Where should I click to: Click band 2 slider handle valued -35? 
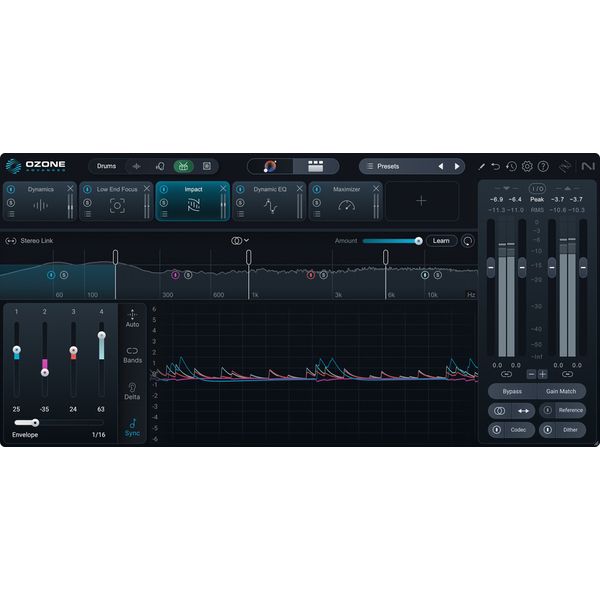pos(45,372)
